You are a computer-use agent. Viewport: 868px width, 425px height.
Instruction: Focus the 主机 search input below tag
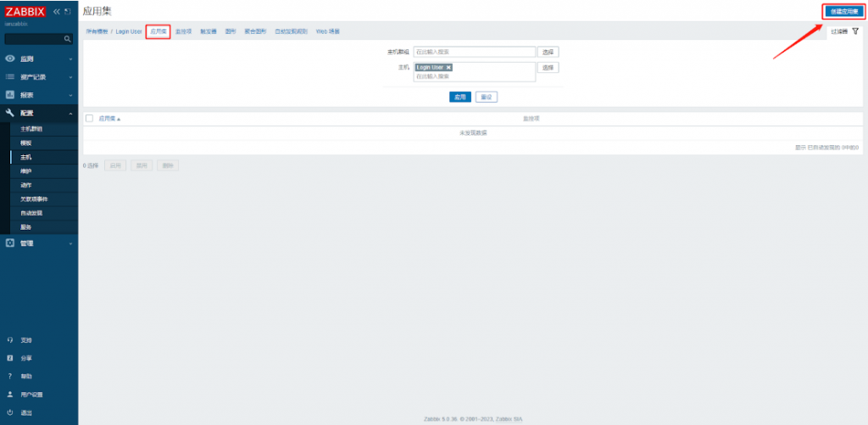coord(475,76)
